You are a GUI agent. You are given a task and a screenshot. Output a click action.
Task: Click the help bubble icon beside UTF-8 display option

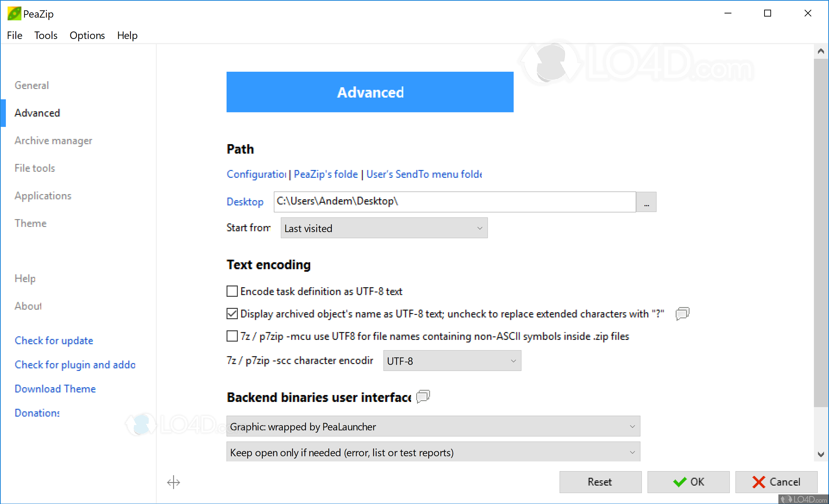pos(682,314)
